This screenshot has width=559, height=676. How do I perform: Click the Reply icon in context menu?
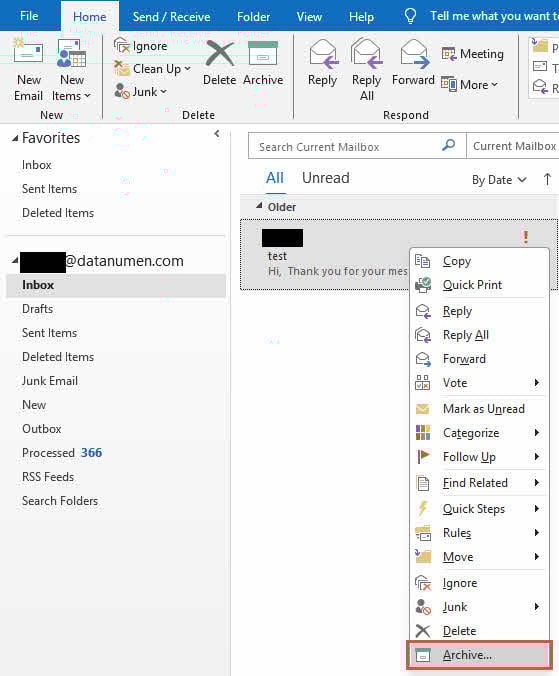(423, 311)
